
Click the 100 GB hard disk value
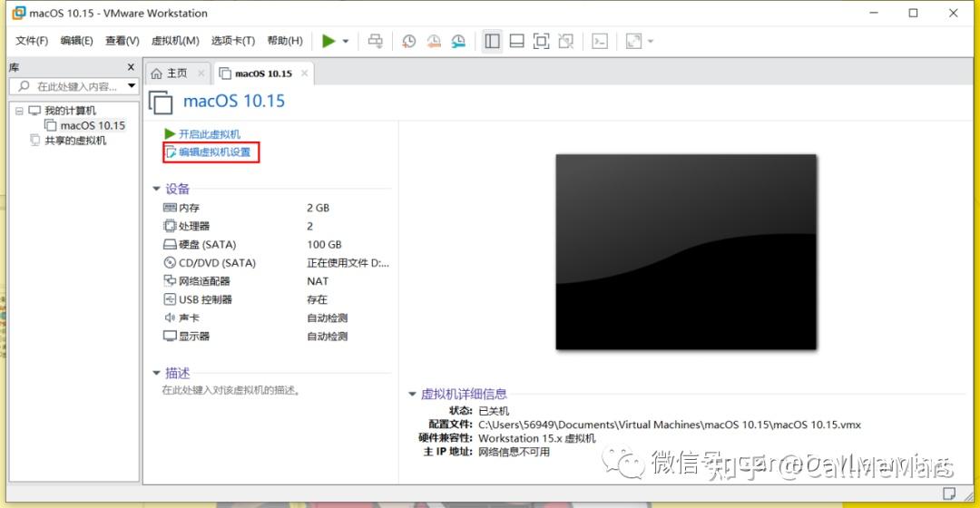[324, 244]
